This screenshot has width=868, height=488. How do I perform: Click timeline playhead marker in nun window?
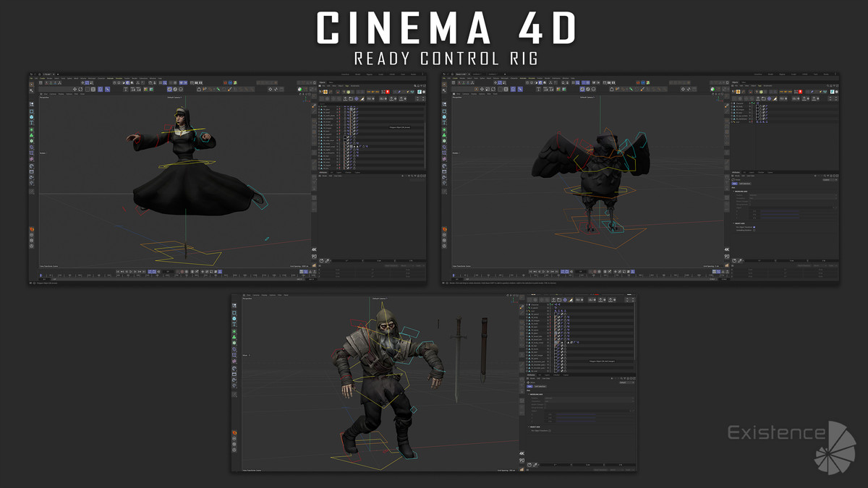click(41, 275)
